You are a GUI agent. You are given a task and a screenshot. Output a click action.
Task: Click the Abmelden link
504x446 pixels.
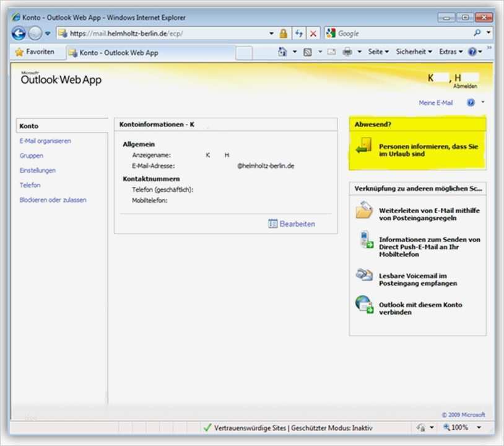pyautogui.click(x=465, y=86)
